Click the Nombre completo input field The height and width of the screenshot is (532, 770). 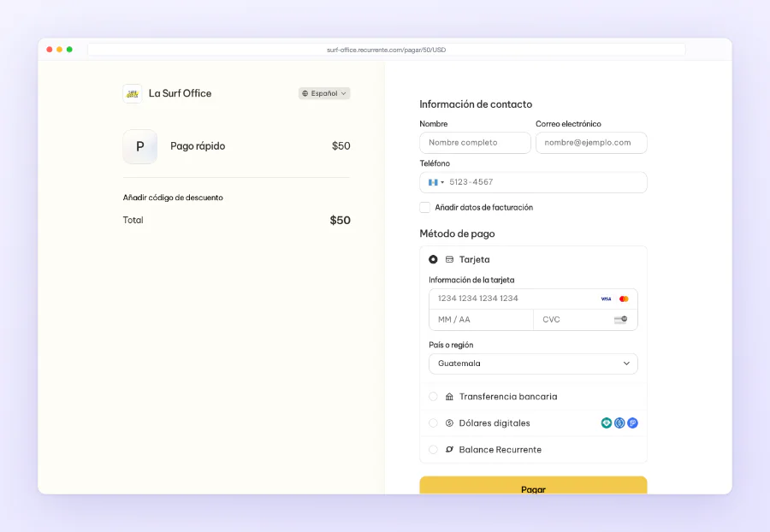(x=475, y=143)
